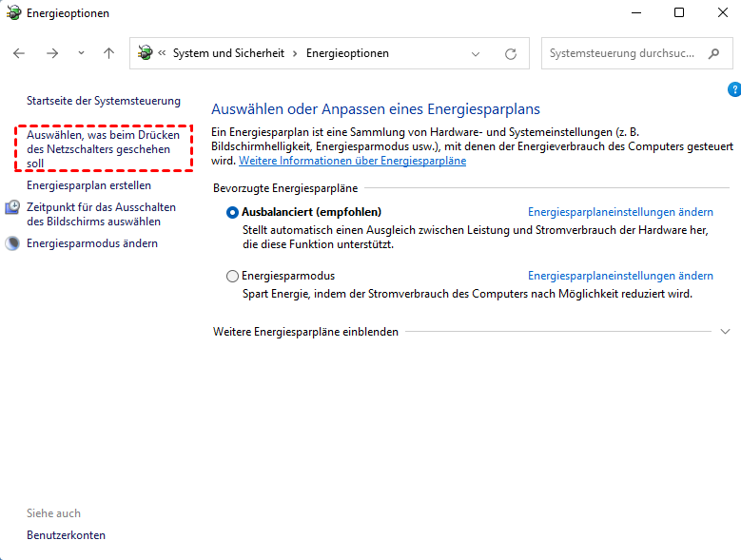Open Weitere Informationen über Energiesparpläne
The height and width of the screenshot is (560, 741).
353,161
